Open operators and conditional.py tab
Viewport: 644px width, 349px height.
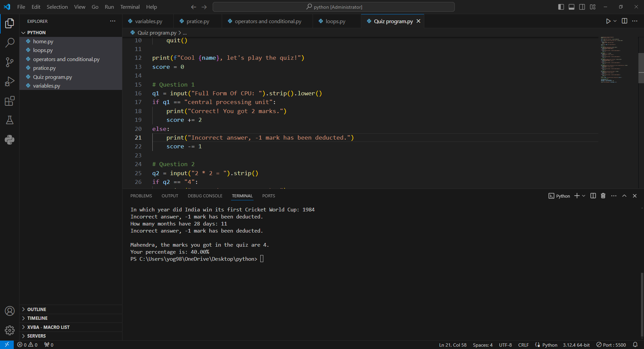pos(268,21)
